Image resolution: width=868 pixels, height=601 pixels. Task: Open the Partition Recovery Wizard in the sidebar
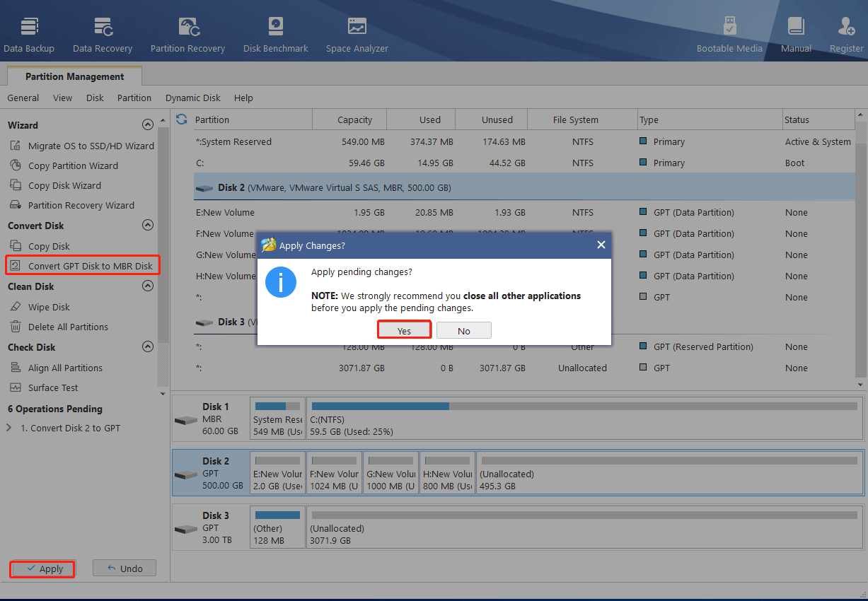pyautogui.click(x=71, y=205)
